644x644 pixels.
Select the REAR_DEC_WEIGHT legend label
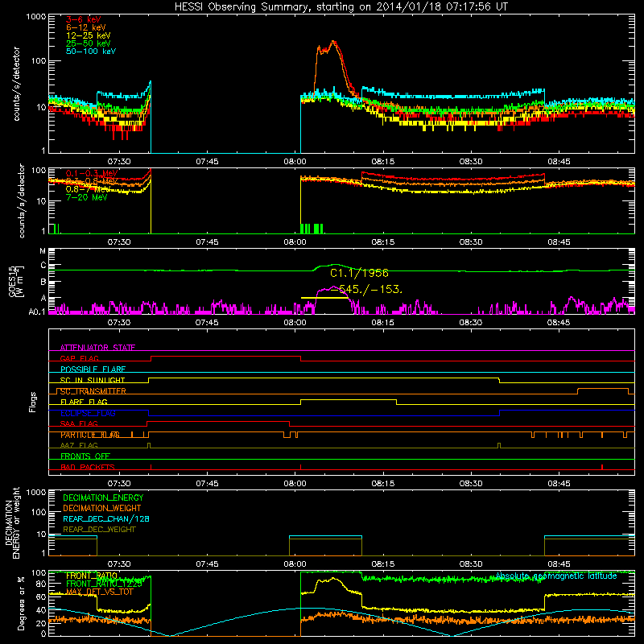[99, 530]
